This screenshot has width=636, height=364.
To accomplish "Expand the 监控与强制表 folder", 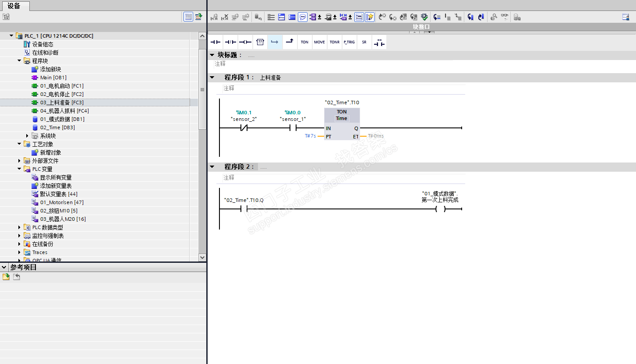I will tap(19, 236).
